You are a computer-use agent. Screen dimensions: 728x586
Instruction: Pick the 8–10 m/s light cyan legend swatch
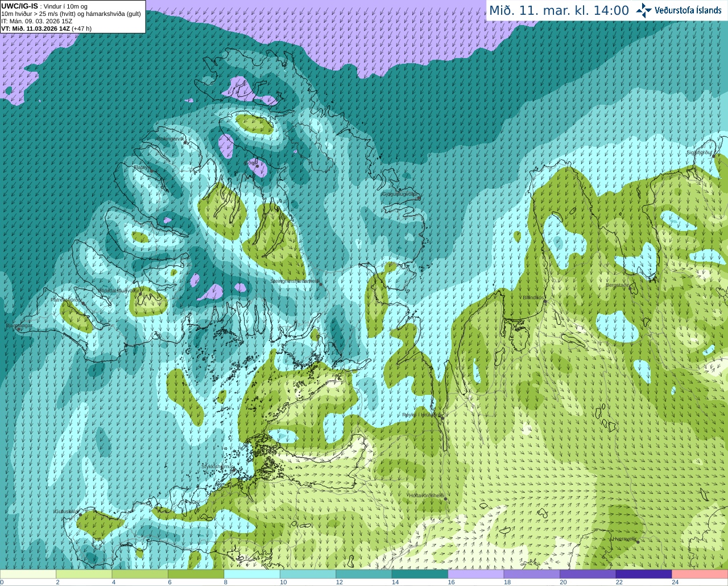tap(252, 574)
